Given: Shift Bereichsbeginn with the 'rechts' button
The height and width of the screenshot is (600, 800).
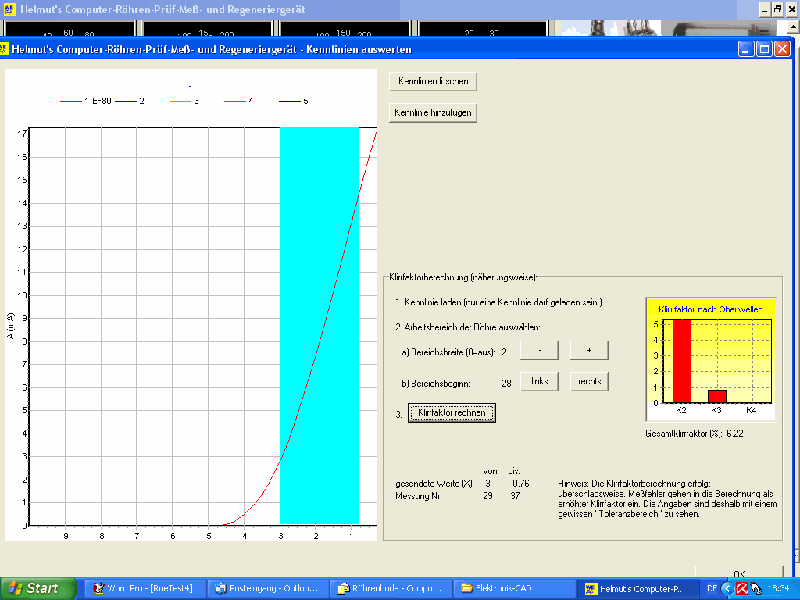Looking at the screenshot, I should tap(589, 382).
